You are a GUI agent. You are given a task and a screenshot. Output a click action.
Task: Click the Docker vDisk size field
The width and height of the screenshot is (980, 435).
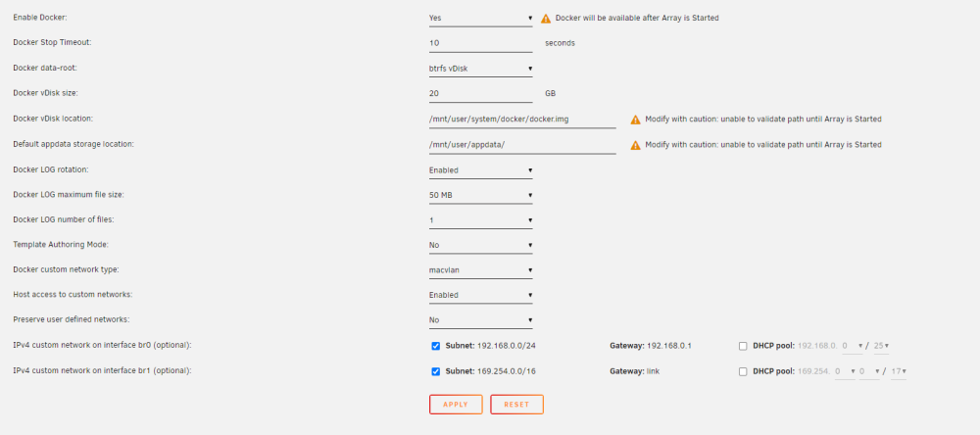(480, 94)
